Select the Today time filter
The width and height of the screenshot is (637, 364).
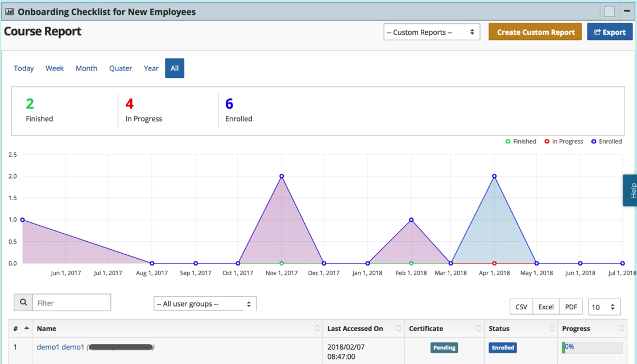pos(23,68)
